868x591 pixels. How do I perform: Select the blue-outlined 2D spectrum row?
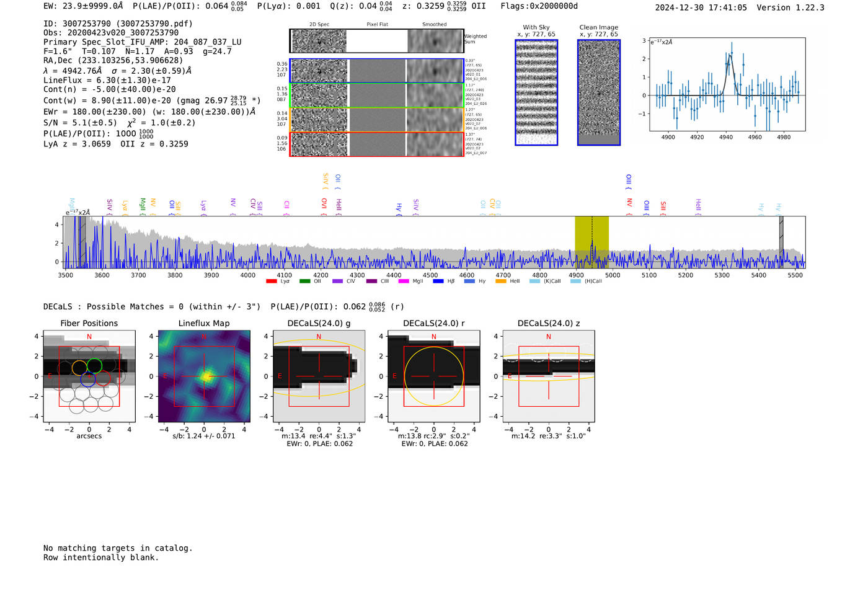pos(377,71)
